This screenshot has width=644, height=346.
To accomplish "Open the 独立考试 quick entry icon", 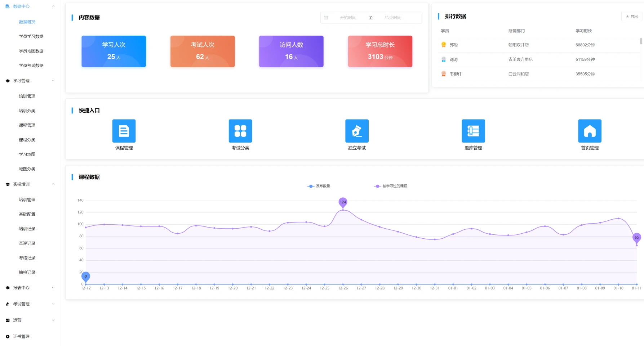I will click(357, 131).
